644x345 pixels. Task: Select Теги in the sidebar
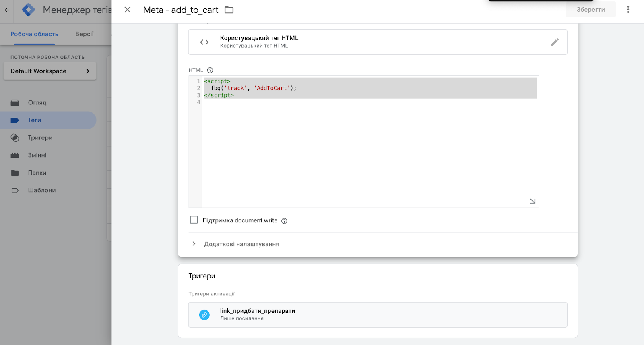point(48,120)
